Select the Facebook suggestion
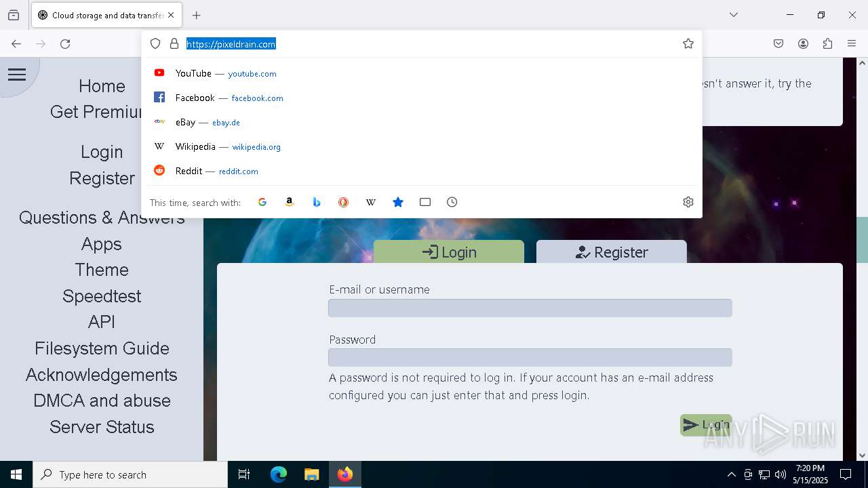 (x=422, y=98)
